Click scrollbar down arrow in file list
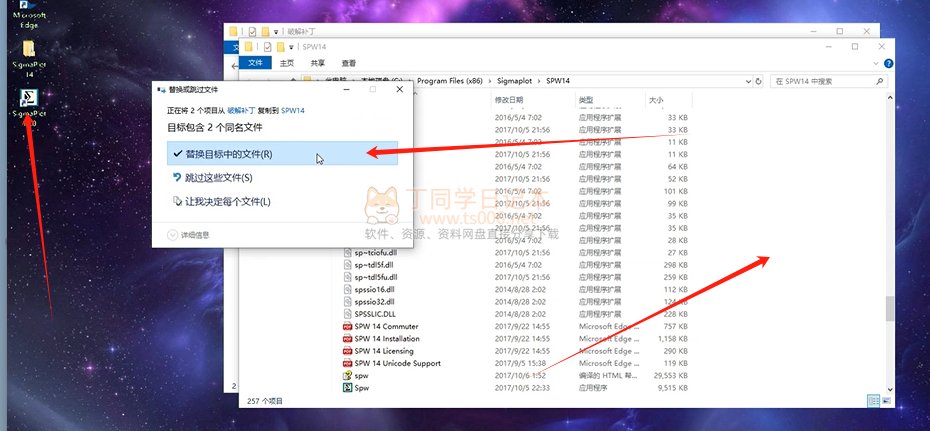Screen dimensions: 930x431 point(889,390)
